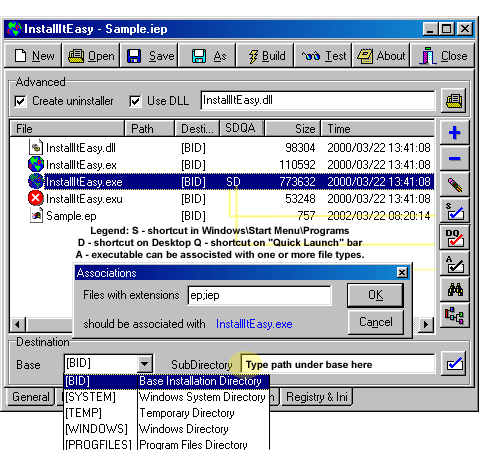This screenshot has width=479, height=450.
Task: Select [WINDOWS] Windows Directory option
Action: (x=167, y=429)
